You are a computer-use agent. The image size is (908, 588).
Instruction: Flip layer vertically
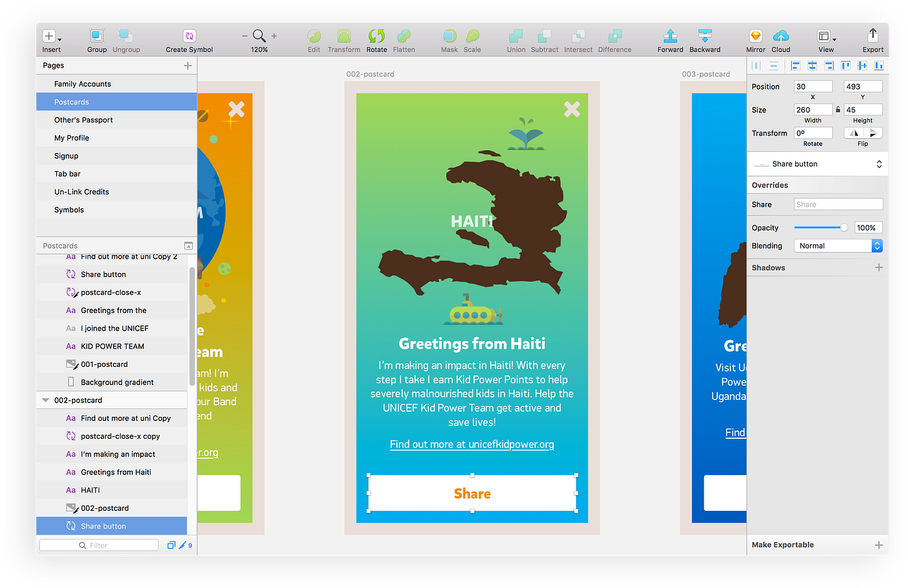pos(873,133)
